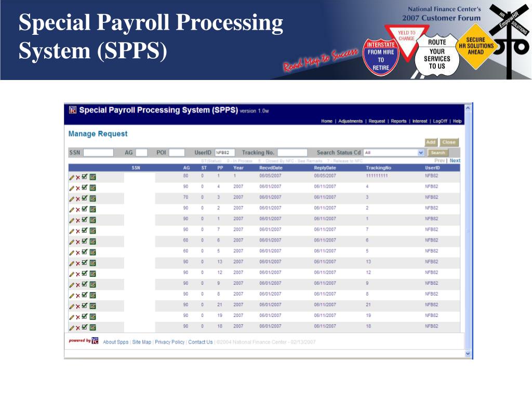Click the pencil edit icon for TrackingNo 111111111
532x399 pixels.
(72, 178)
